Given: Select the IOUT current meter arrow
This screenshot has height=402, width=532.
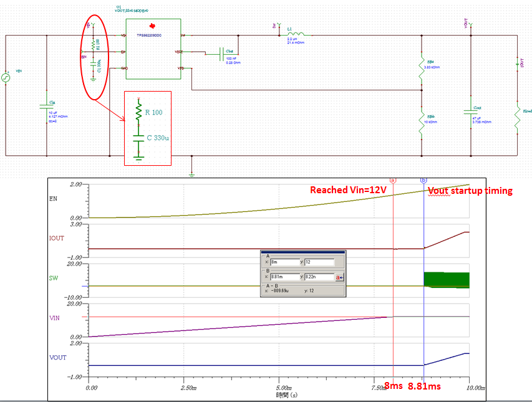Looking at the screenshot, I should (x=518, y=64).
